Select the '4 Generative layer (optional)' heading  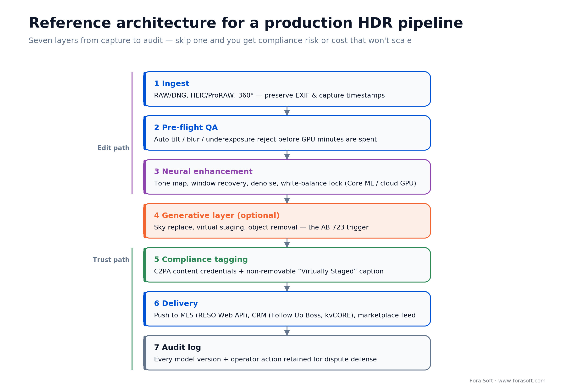click(x=217, y=216)
